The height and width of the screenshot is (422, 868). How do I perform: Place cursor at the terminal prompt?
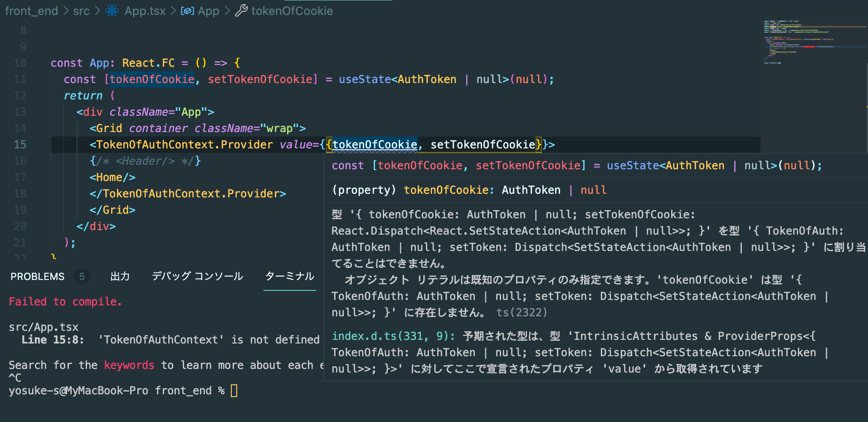[234, 391]
